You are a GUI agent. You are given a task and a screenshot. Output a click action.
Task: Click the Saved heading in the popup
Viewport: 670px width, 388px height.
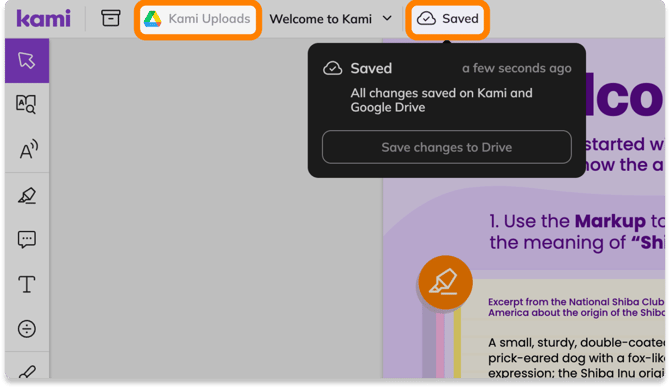point(371,68)
